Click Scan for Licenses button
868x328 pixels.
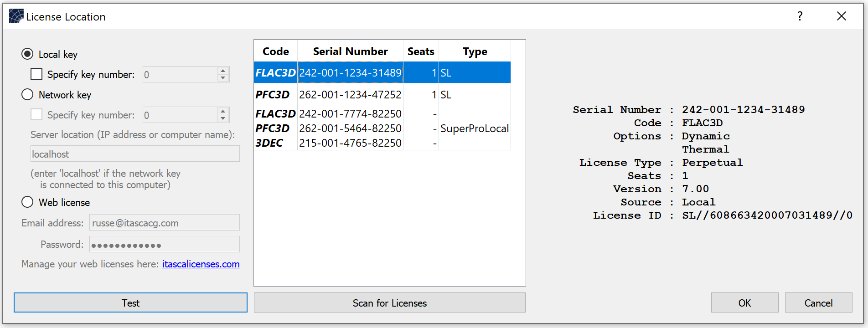coord(389,303)
